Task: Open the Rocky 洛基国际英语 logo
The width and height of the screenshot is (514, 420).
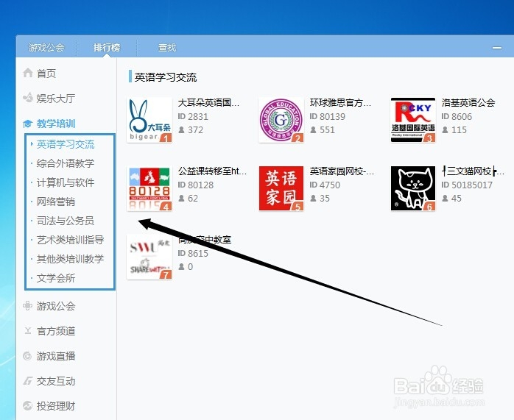Action: click(413, 120)
